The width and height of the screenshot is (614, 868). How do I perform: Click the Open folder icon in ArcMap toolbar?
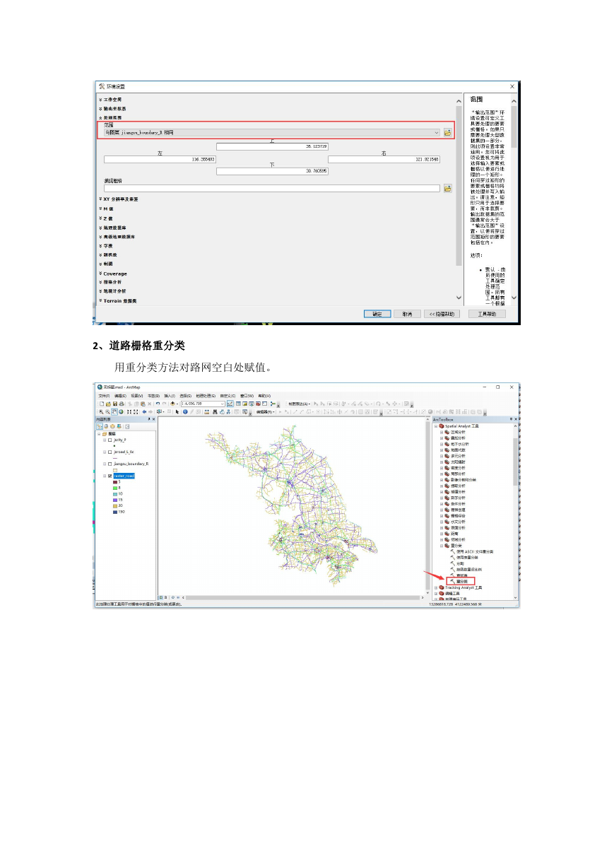coord(107,404)
